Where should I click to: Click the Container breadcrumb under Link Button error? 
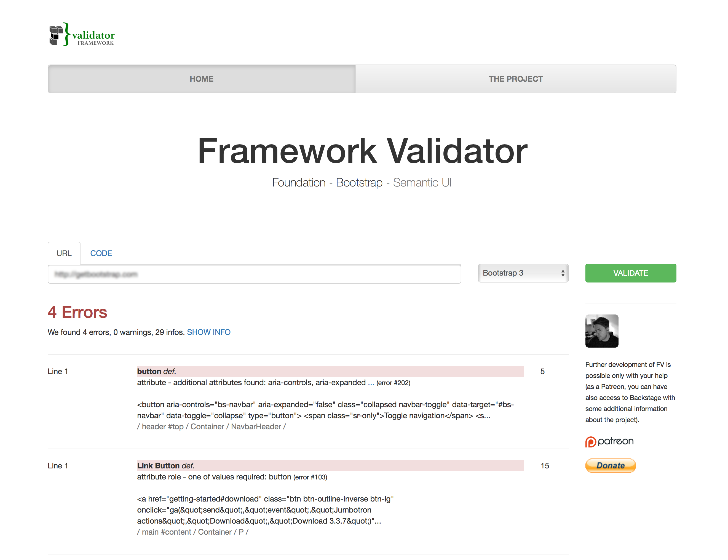click(215, 532)
